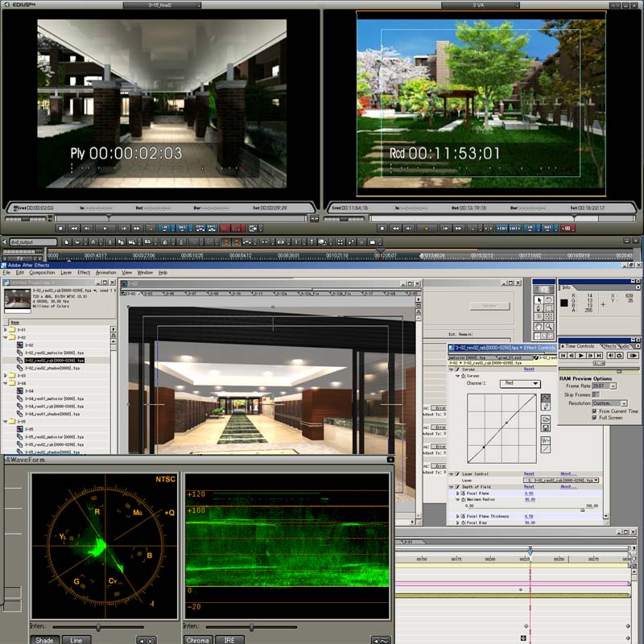644x644 pixels.
Task: Expand the 3-01 folder in project panel
Action: pyautogui.click(x=6, y=329)
